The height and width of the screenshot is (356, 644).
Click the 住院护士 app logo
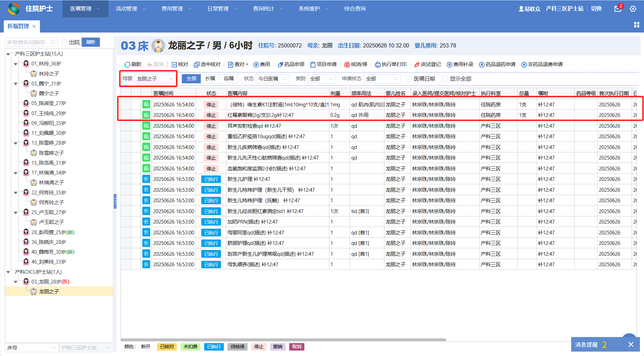pyautogui.click(x=14, y=8)
